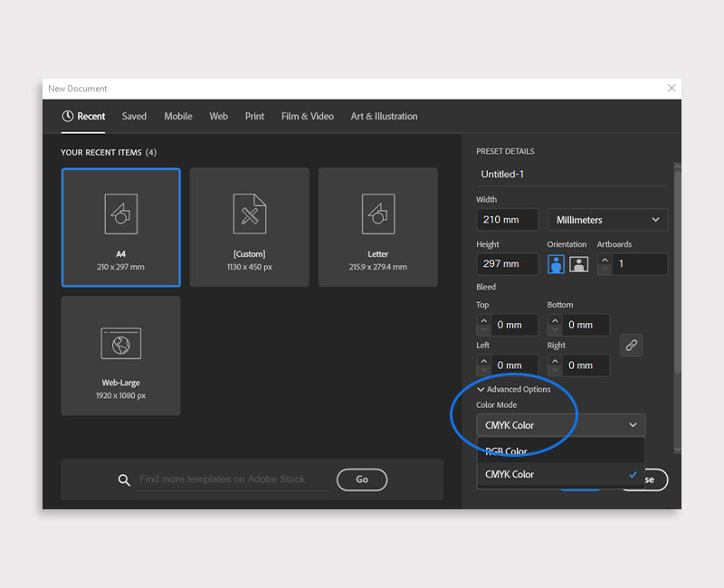Image resolution: width=724 pixels, height=588 pixels.
Task: Click the Top bleed 0 mm field
Action: [515, 325]
